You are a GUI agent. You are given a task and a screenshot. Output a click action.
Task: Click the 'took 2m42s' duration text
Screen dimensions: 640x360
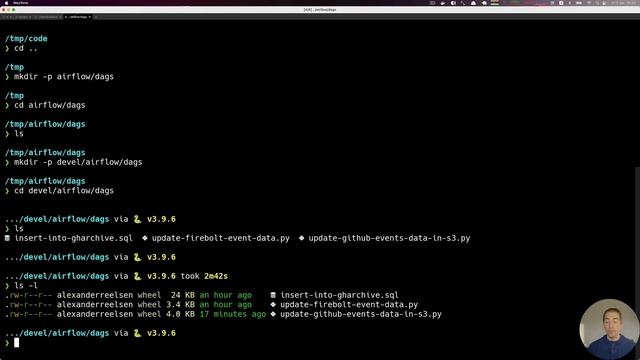point(204,276)
